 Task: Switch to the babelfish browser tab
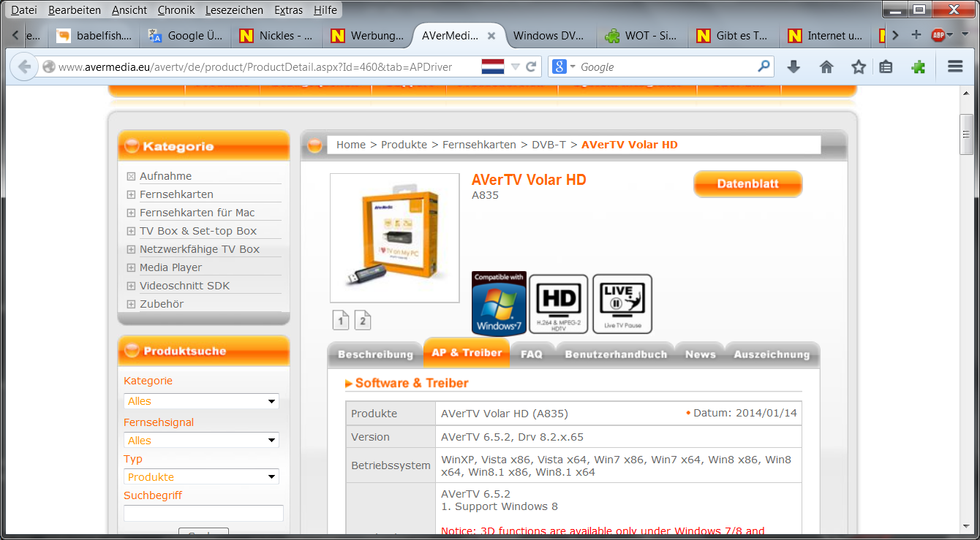[x=94, y=35]
